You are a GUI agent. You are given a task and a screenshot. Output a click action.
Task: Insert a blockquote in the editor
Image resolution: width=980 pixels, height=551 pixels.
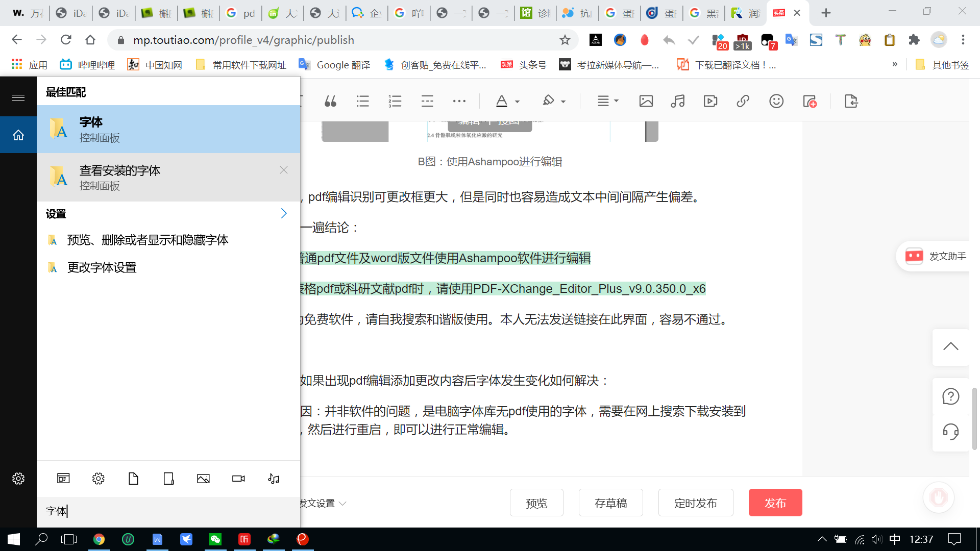click(330, 101)
